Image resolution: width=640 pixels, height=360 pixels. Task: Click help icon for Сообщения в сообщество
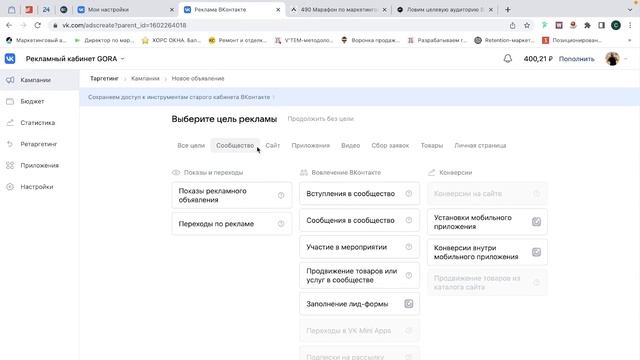tap(409, 220)
